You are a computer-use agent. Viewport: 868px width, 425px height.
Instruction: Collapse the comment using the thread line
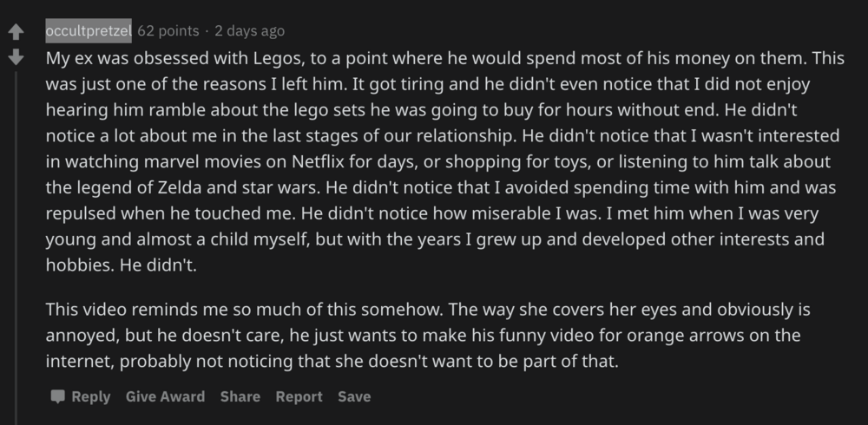tap(15, 217)
